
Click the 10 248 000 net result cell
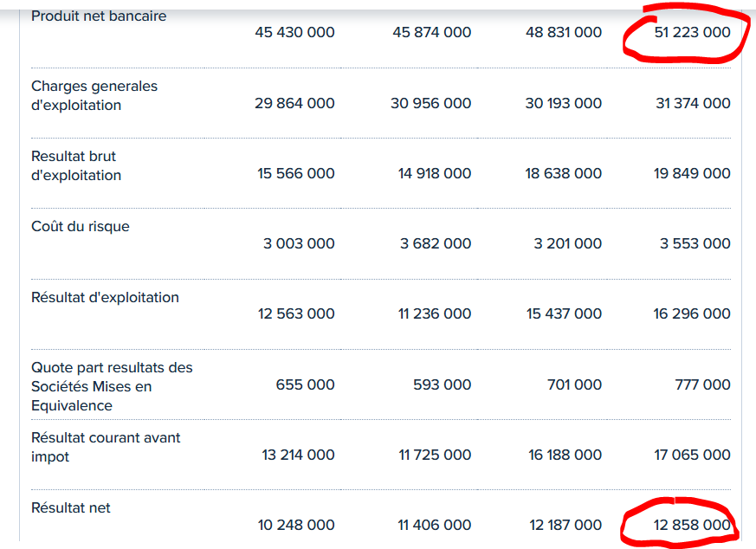tap(296, 525)
